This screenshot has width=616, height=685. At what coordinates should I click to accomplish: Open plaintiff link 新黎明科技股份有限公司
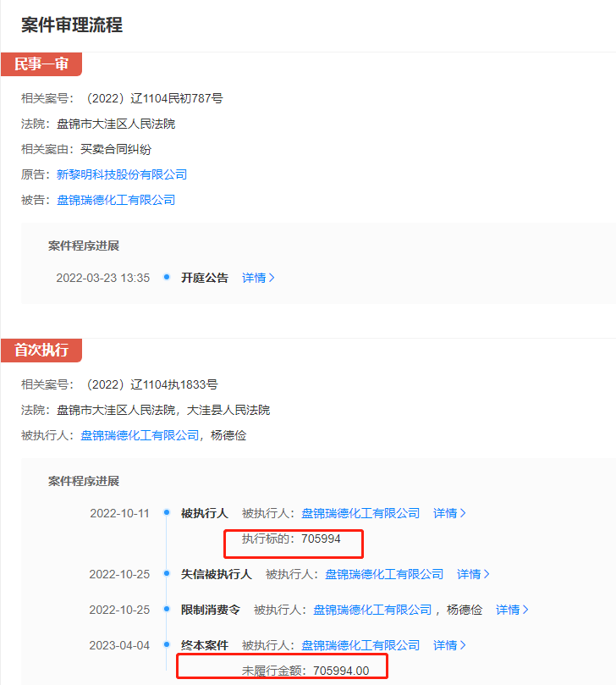pos(122,174)
